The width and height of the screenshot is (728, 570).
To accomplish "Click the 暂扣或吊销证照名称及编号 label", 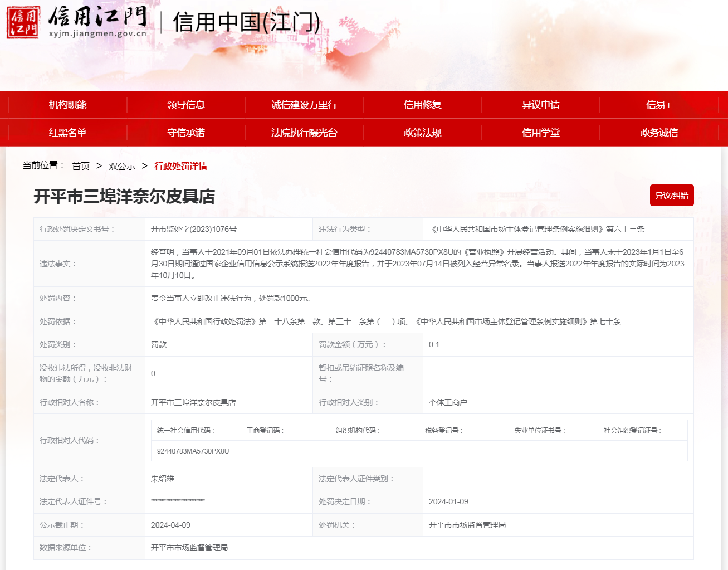I will tap(361, 373).
